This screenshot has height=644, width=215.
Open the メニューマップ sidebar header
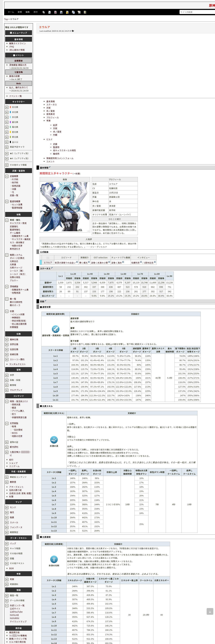pyautogui.click(x=19, y=33)
